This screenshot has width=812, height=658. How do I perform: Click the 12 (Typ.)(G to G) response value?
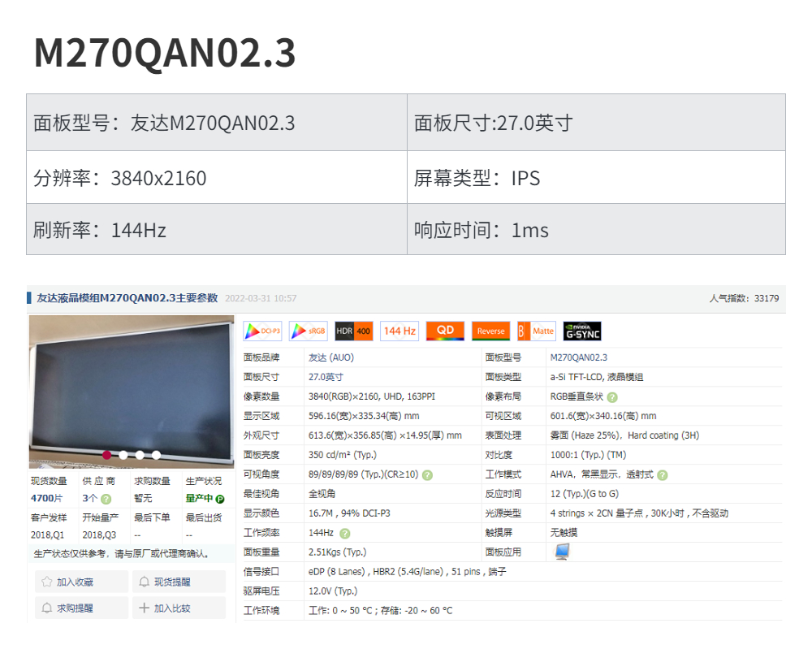(x=585, y=494)
